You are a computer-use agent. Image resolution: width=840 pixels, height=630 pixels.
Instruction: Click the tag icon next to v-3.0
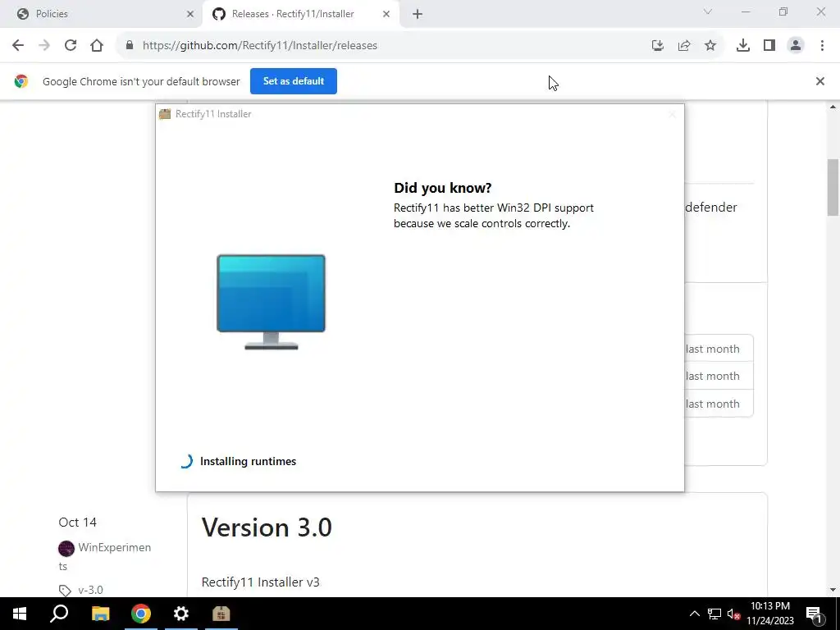pos(65,591)
